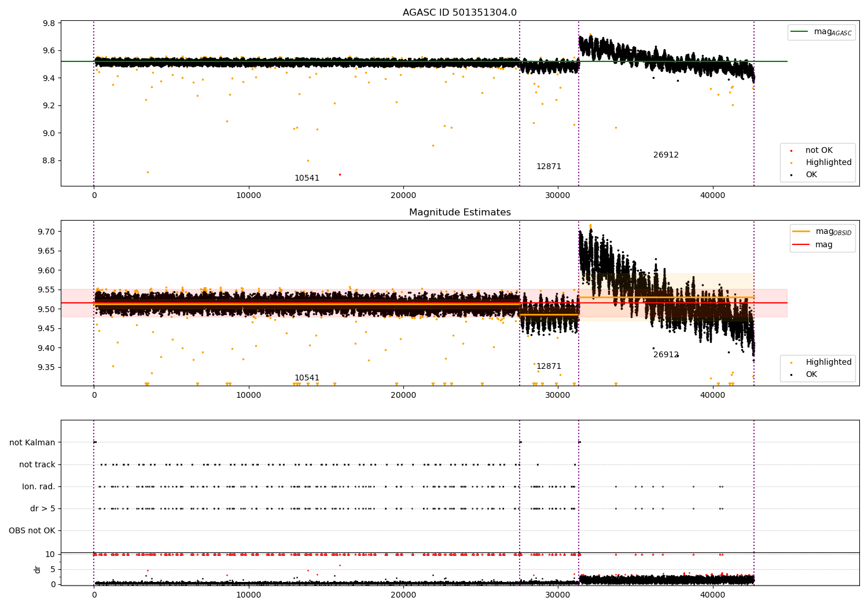Image resolution: width=868 pixels, height=608 pixels.
Task: Click the 20000 x-axis tick under the bottom plot
Action: point(403,595)
